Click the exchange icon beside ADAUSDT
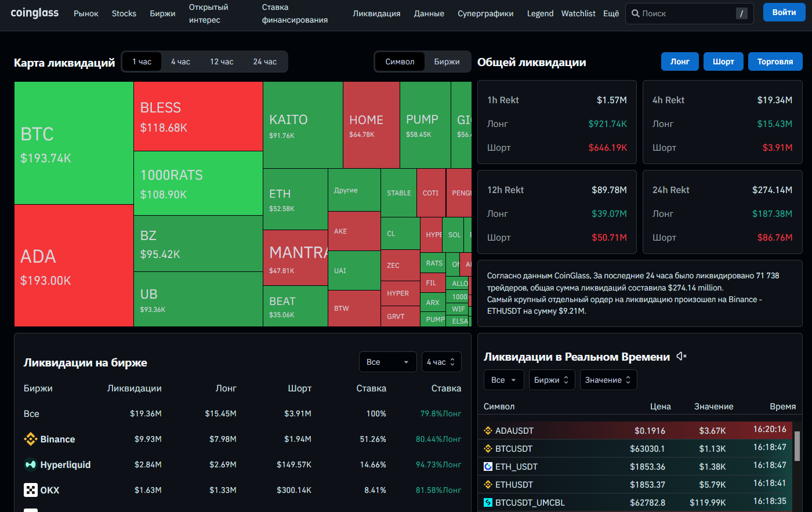This screenshot has height=512, width=812. (488, 431)
